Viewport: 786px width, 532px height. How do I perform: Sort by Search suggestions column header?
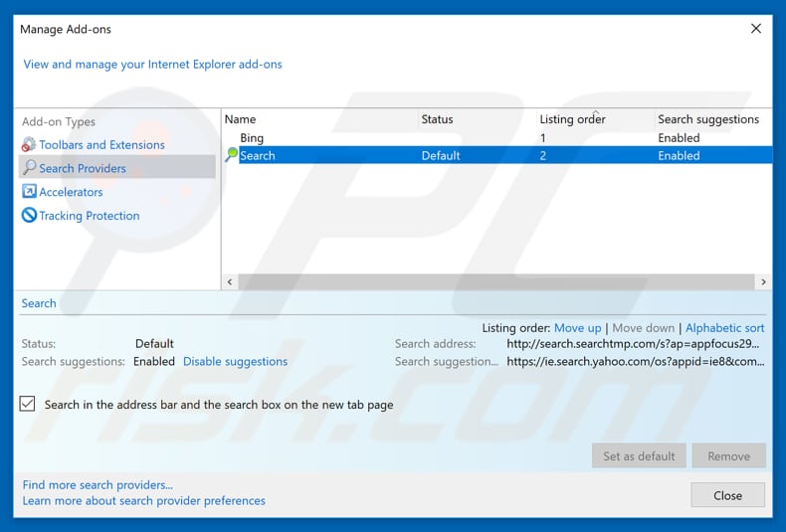click(x=708, y=119)
